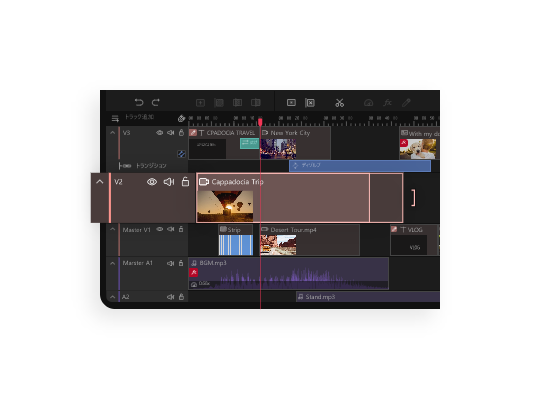Mute the V3 track audio
Viewport: 540px width, 400px height.
click(171, 133)
